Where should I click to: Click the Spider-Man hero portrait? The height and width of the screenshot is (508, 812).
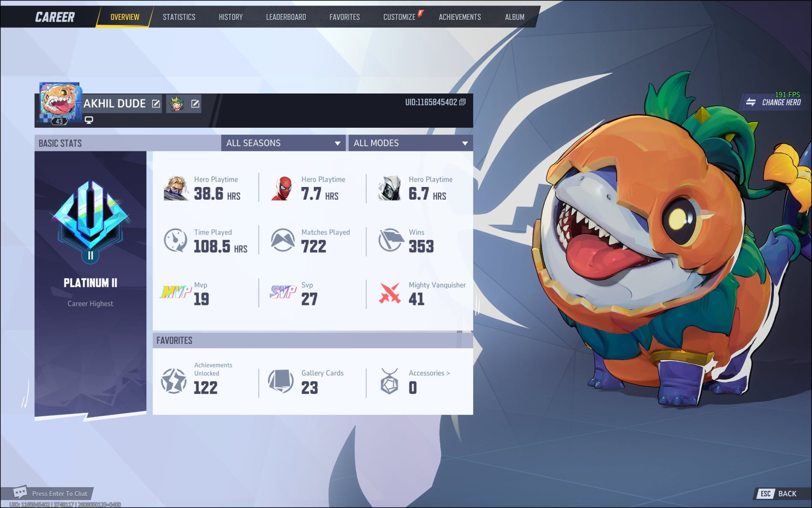click(283, 188)
